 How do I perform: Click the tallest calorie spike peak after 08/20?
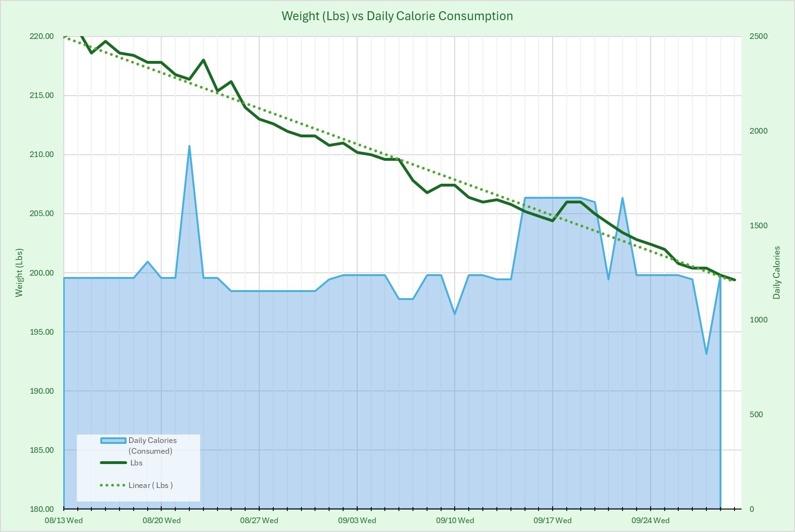click(x=189, y=146)
